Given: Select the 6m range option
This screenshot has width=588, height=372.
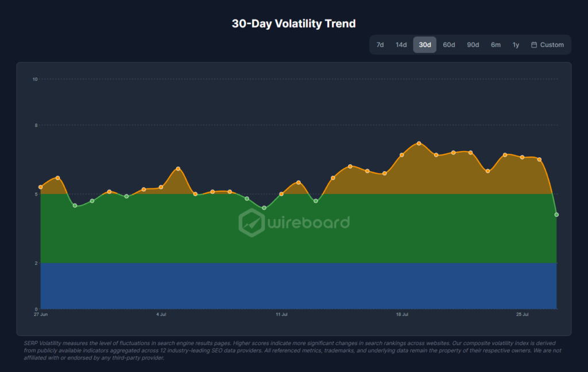Looking at the screenshot, I should 496,45.
